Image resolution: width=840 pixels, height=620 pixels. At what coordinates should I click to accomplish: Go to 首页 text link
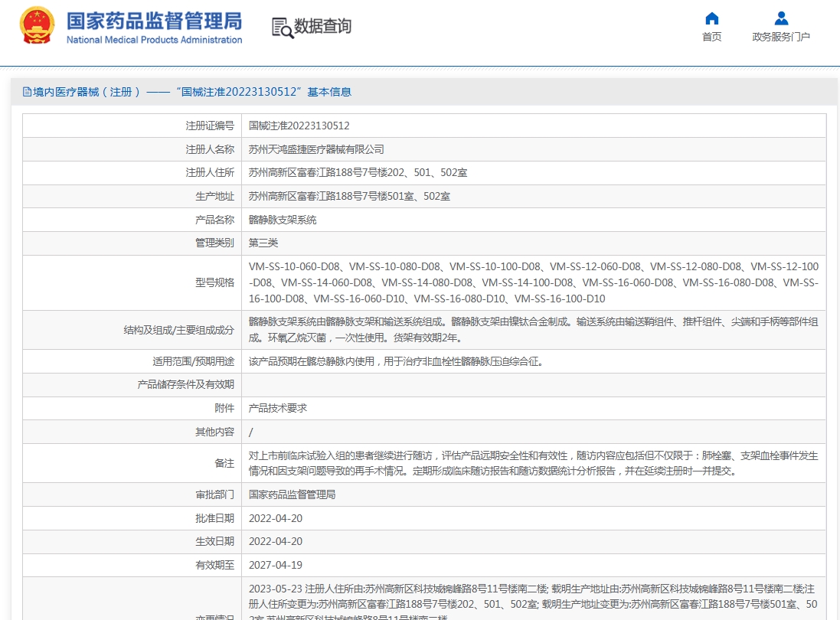click(x=711, y=37)
